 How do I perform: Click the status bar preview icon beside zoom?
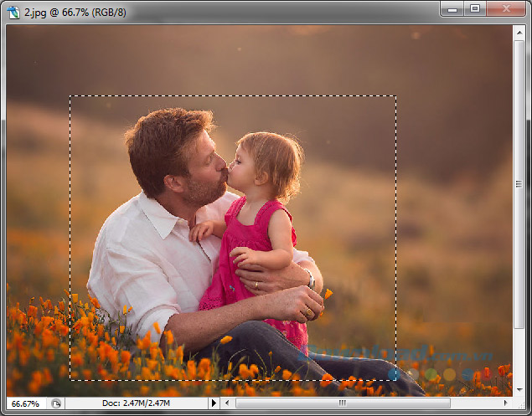point(56,403)
